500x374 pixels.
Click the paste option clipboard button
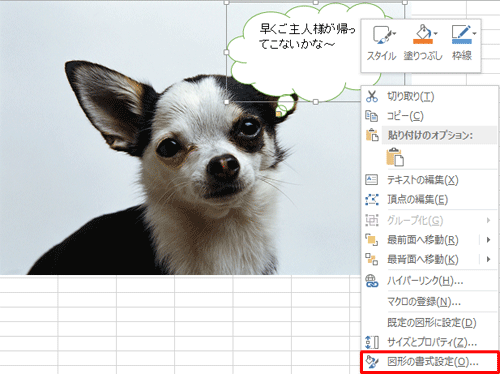[395, 157]
